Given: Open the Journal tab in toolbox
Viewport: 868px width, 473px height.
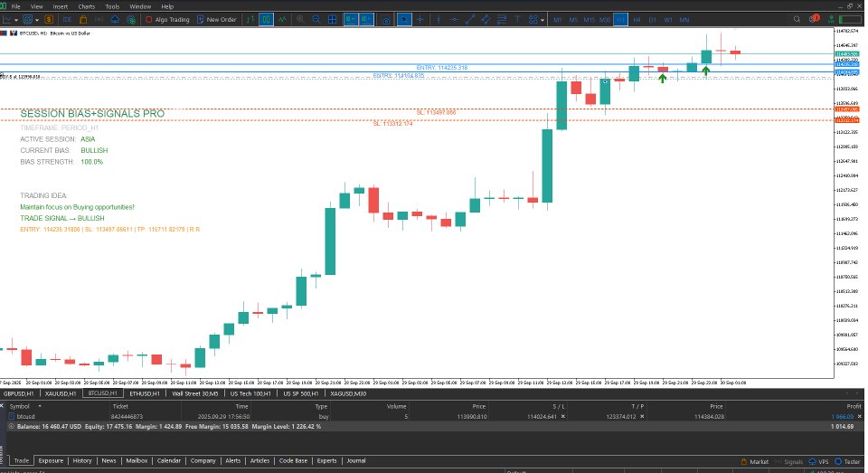Looking at the screenshot, I should click(356, 461).
